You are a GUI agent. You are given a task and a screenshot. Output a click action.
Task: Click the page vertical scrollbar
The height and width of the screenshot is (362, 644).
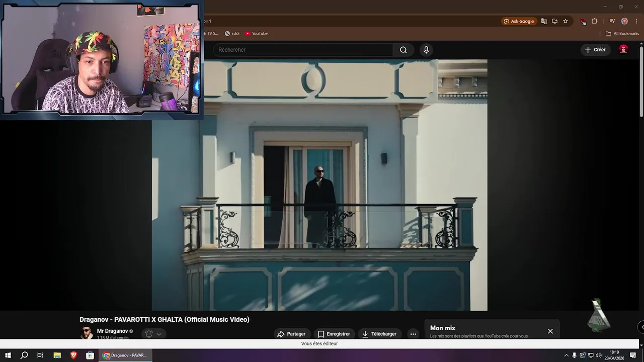[641, 83]
